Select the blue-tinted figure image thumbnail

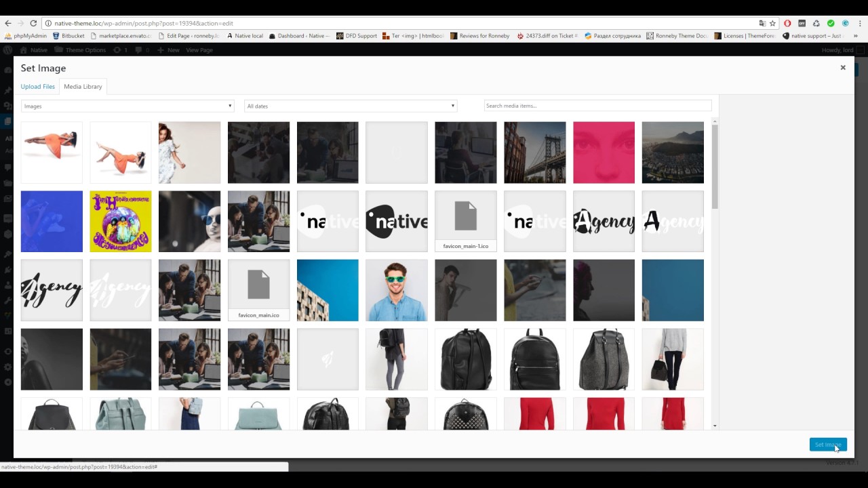[x=52, y=221]
